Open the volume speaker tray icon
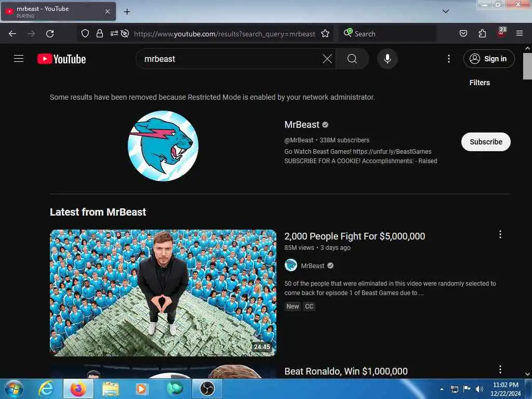This screenshot has height=399, width=532. [x=479, y=389]
